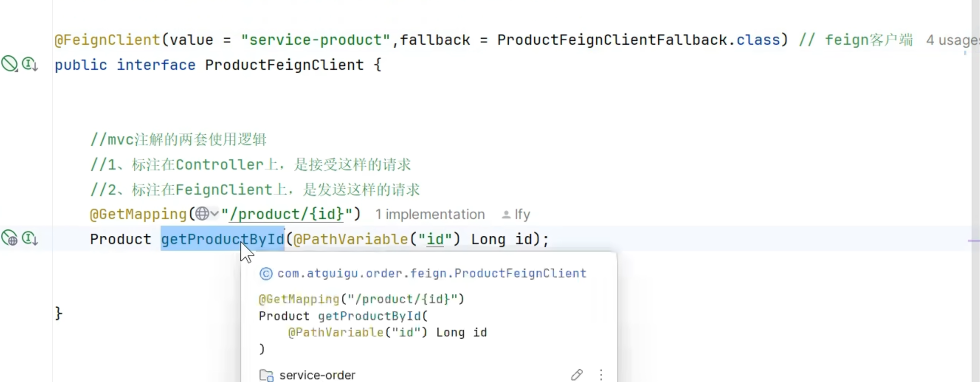Click the globe endpoint gutter icon beside getProductById
The image size is (980, 382).
(x=9, y=238)
